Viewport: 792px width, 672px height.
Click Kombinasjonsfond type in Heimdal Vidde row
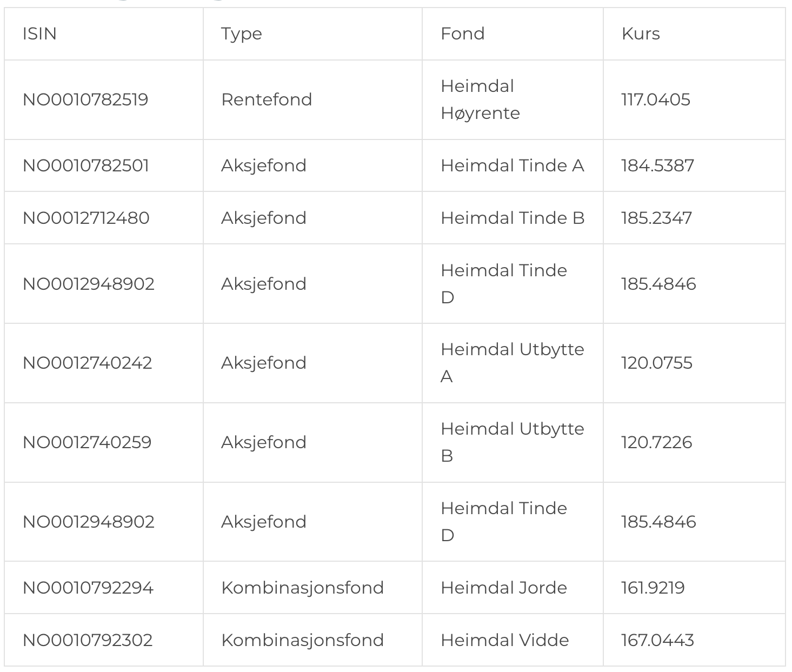click(302, 640)
